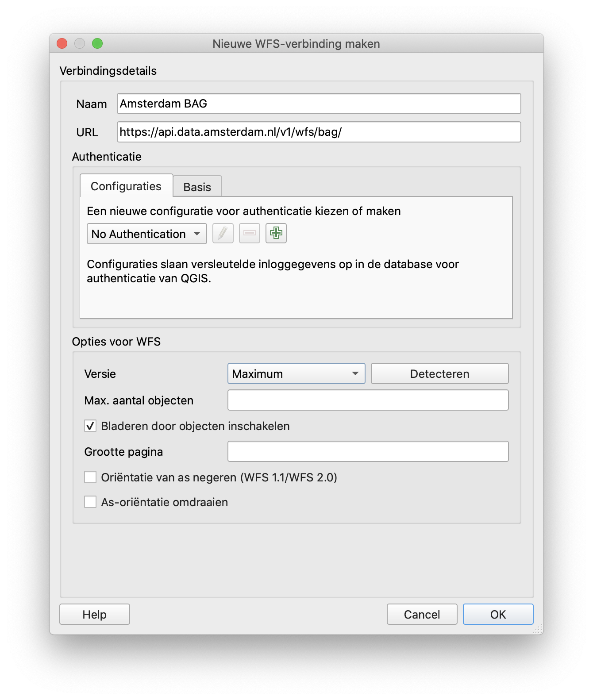This screenshot has width=593, height=700.
Task: Focus the URL input field
Action: pos(319,132)
